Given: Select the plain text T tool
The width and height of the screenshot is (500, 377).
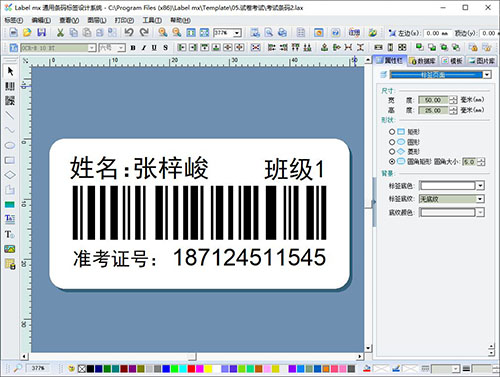Looking at the screenshot, I should click(9, 234).
